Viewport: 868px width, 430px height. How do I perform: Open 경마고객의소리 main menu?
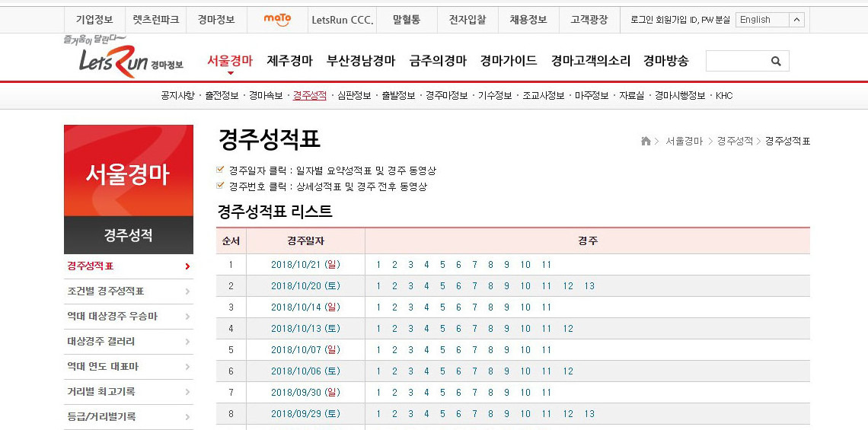pos(591,61)
